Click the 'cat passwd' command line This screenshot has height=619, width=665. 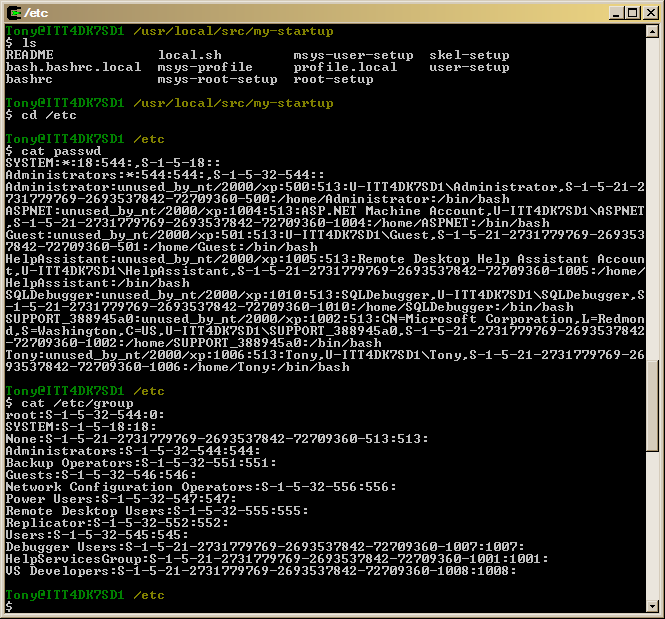tap(53, 151)
